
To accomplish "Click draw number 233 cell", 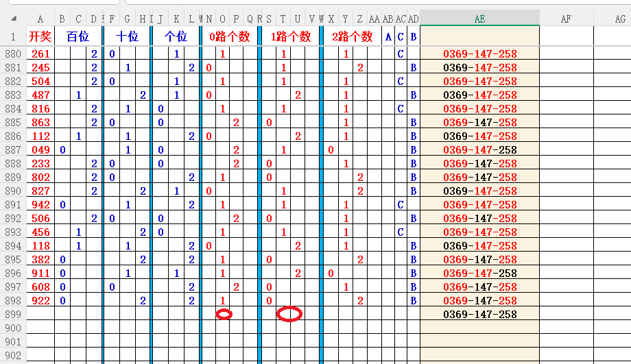I will (x=40, y=163).
